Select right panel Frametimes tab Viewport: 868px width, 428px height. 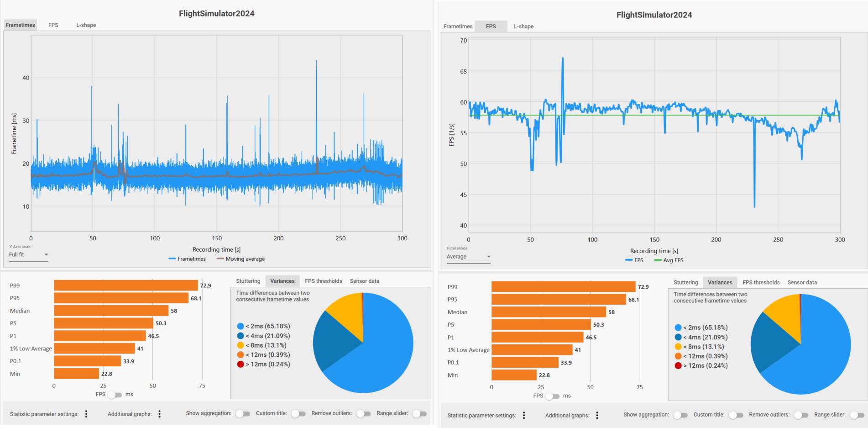coord(458,26)
